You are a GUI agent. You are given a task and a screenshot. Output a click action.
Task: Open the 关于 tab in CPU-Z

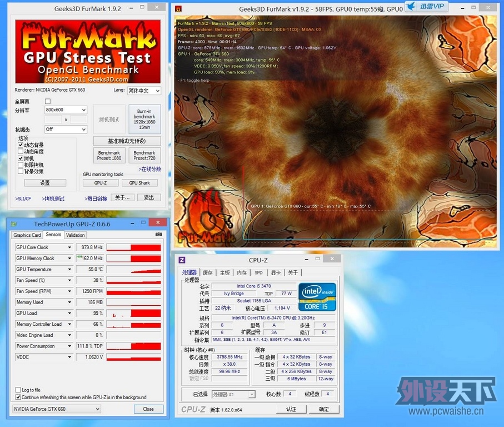293,272
